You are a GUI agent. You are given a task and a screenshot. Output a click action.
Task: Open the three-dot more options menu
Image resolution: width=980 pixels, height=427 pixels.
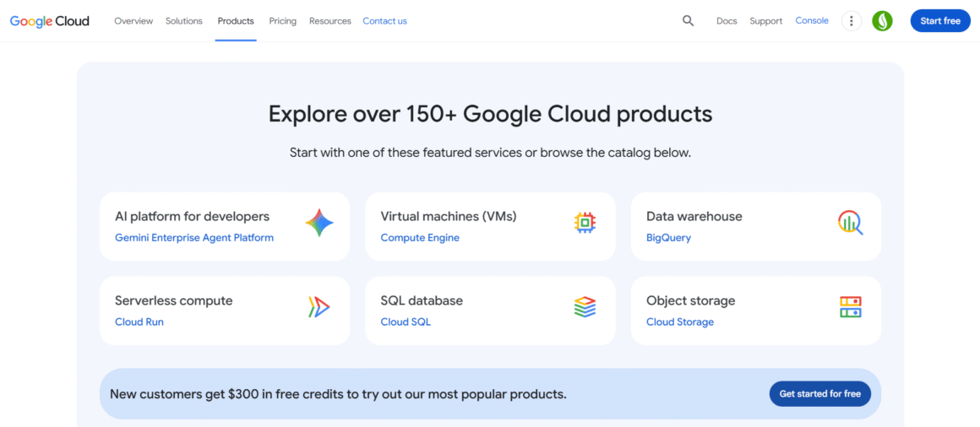[x=852, y=21]
